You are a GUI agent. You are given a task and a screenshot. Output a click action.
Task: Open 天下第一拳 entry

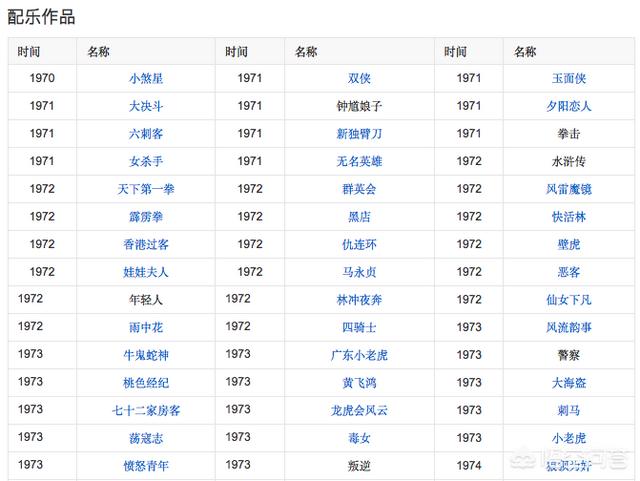coord(146,189)
